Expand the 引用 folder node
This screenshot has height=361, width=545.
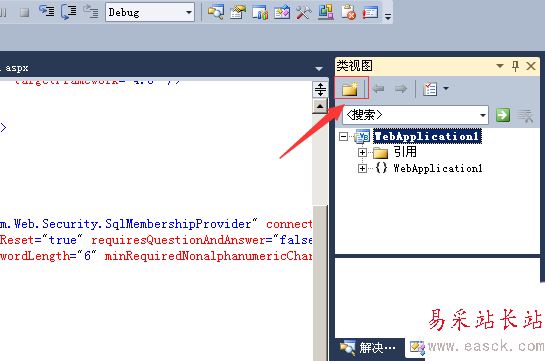(x=362, y=152)
